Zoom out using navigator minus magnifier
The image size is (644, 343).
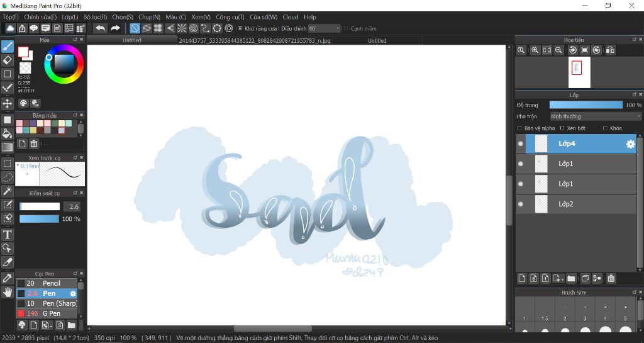click(x=558, y=50)
